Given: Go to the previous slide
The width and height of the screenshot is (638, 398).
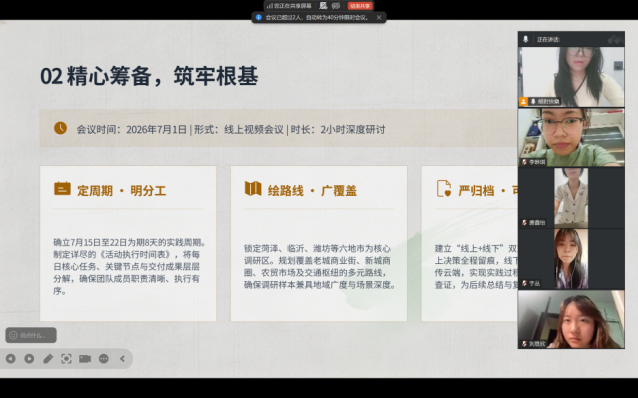Looking at the screenshot, I should coord(11,359).
